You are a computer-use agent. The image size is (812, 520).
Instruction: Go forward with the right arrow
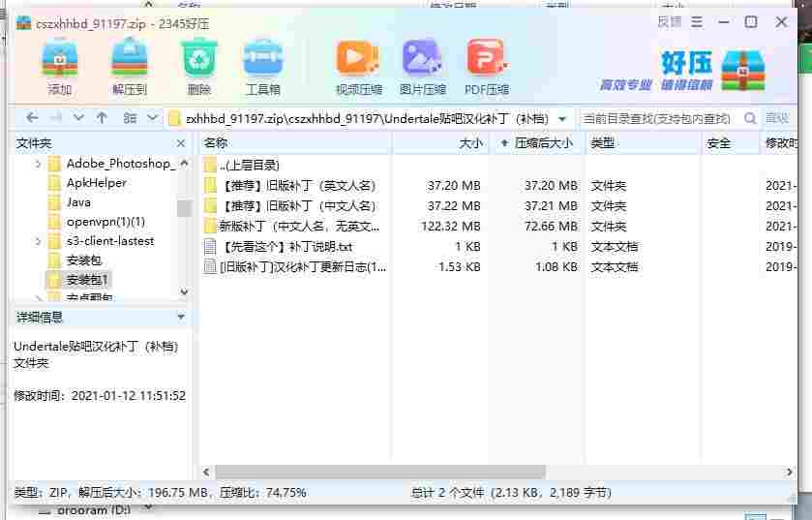(55, 118)
